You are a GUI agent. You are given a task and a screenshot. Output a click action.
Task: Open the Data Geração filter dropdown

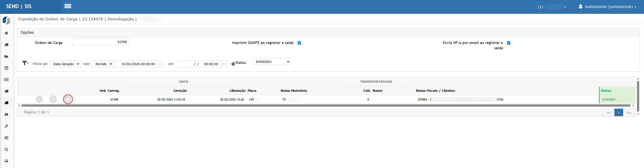point(65,64)
